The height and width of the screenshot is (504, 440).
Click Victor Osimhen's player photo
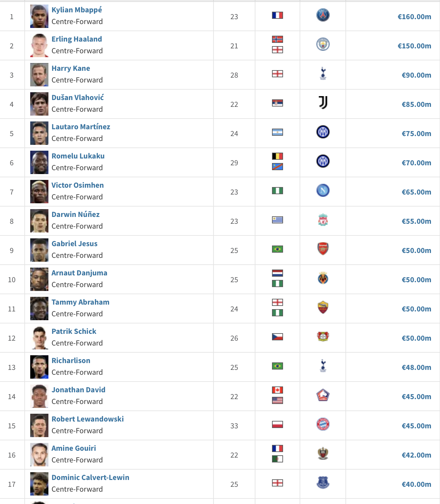(39, 192)
